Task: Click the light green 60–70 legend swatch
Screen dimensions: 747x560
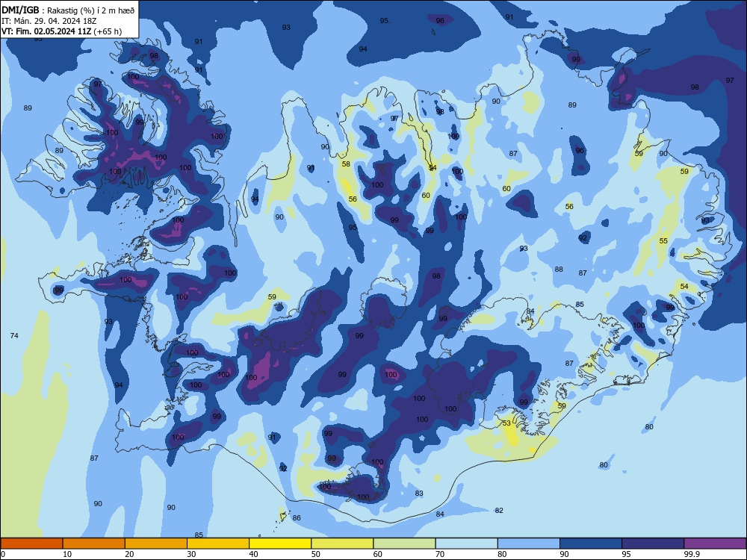Action: tap(404, 544)
